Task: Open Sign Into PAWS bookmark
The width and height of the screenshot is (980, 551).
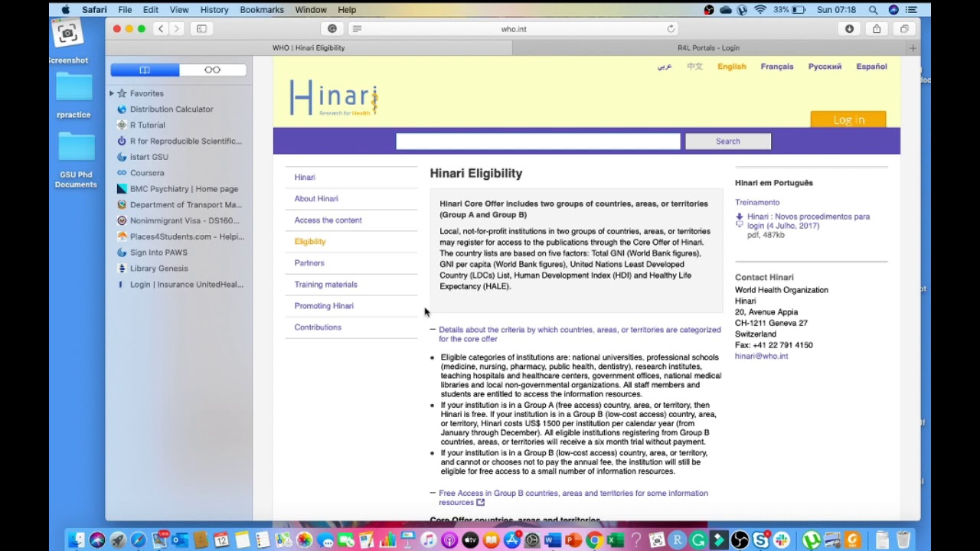Action: point(158,253)
